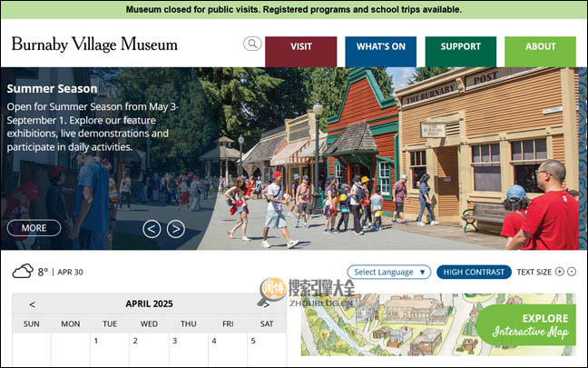This screenshot has height=368, width=588.
Task: Click the APR 30 date text
Action: [70, 273]
